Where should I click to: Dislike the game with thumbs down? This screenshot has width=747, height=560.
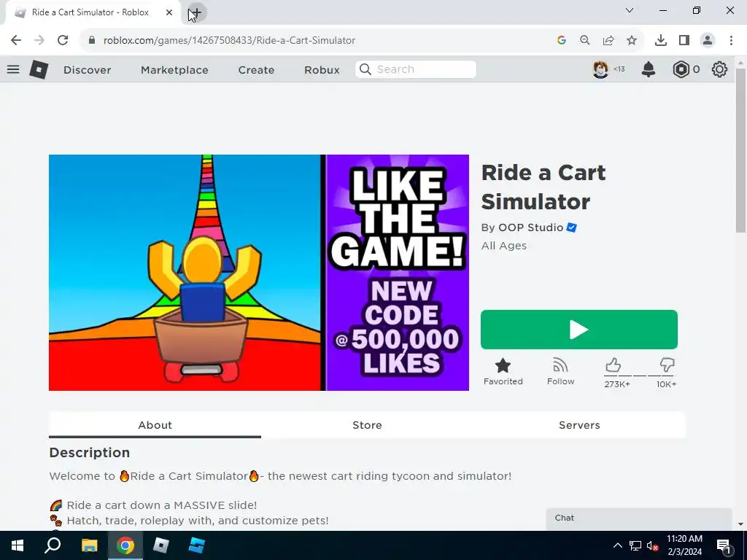[x=667, y=365]
